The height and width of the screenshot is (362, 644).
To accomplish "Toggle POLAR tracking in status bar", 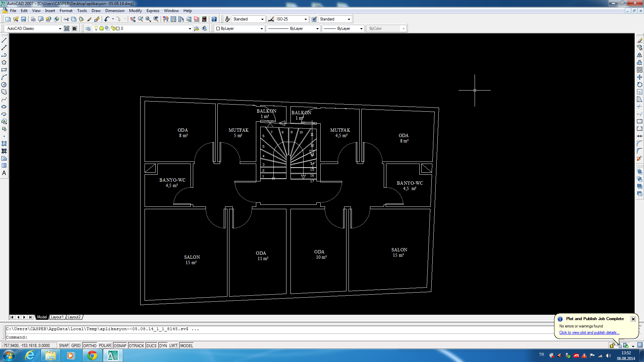I will (105, 345).
